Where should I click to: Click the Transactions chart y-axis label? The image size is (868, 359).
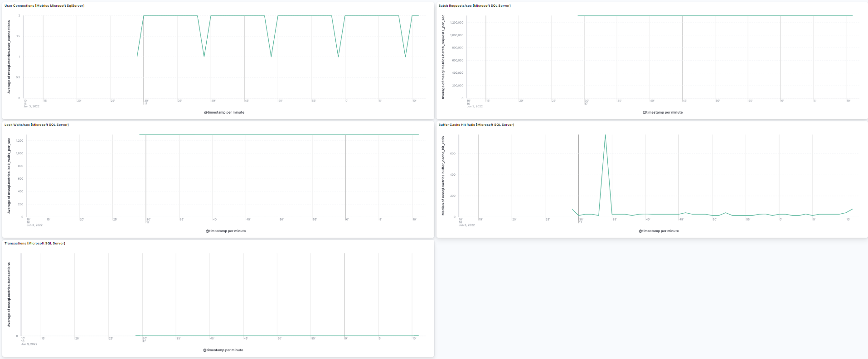[9, 294]
